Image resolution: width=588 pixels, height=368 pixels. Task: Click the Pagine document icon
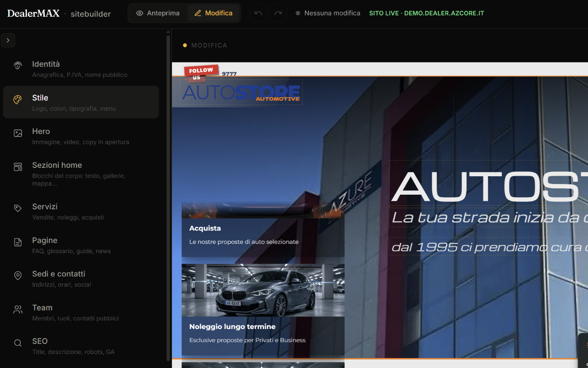(18, 242)
